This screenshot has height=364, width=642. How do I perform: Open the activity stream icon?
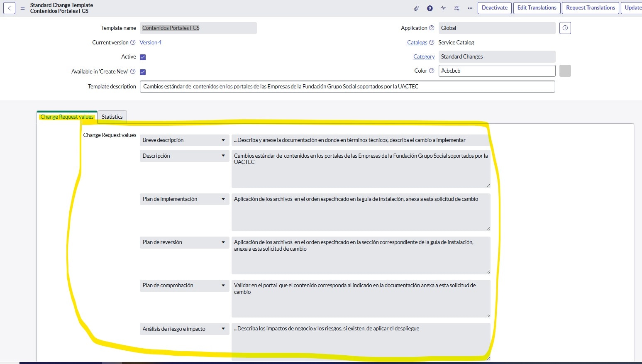coord(443,8)
